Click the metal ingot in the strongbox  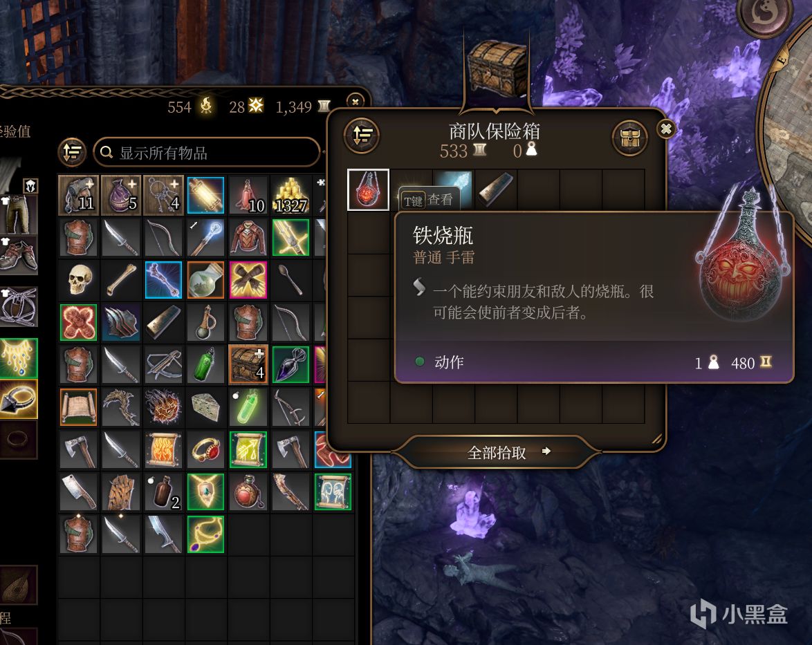[496, 189]
